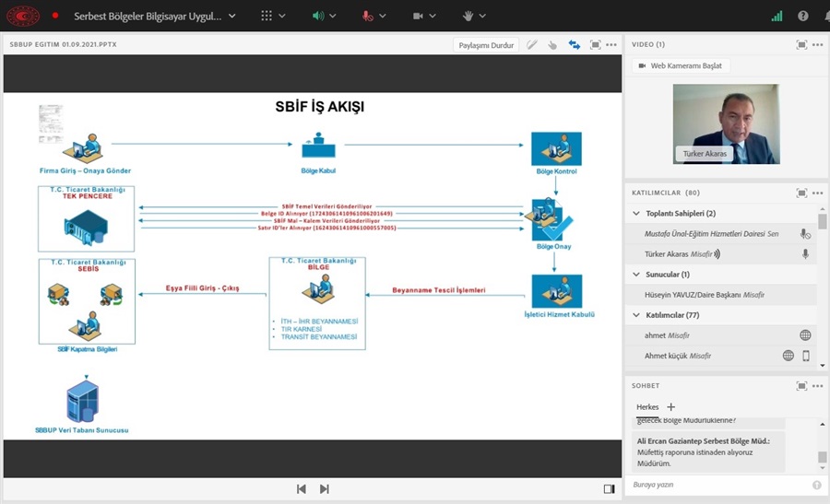Open Video pod options three-dot menu
The height and width of the screenshot is (504, 830).
tap(818, 44)
